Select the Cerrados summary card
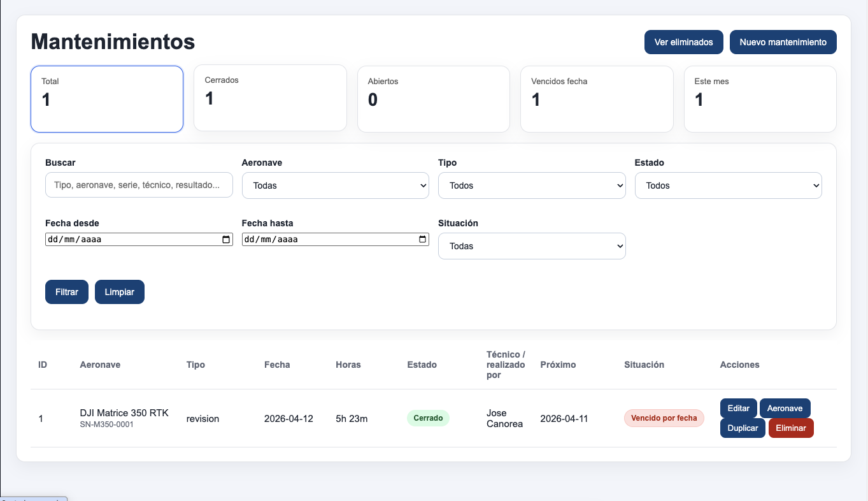Screen dimensions: 868x501 click(x=270, y=98)
